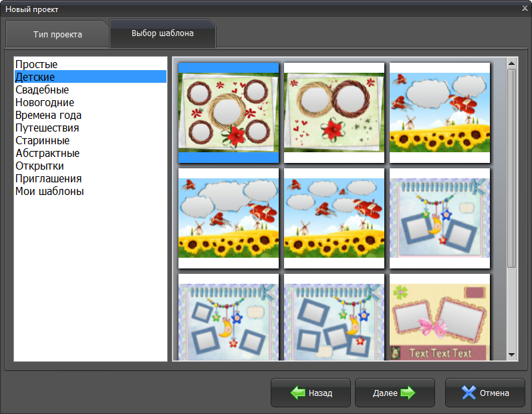Screen dimensions: 532x414
Task: Select baby mobile template with three frames
Action: (229, 317)
